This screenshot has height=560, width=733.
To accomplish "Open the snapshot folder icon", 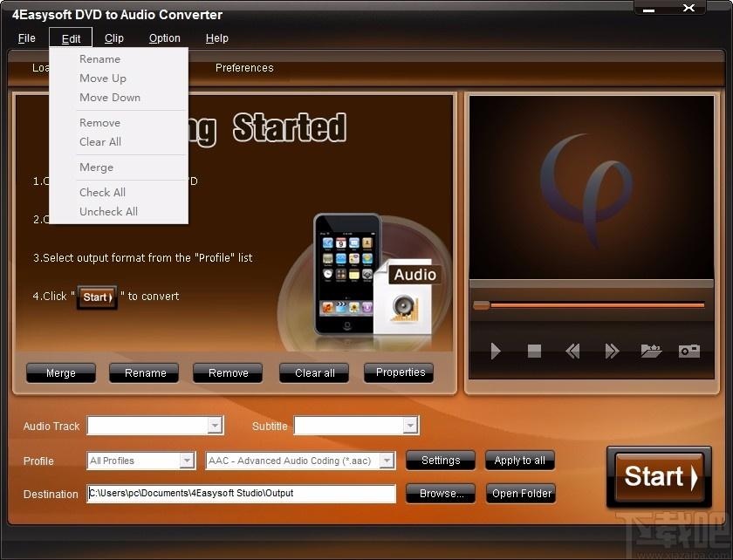I will [x=651, y=351].
